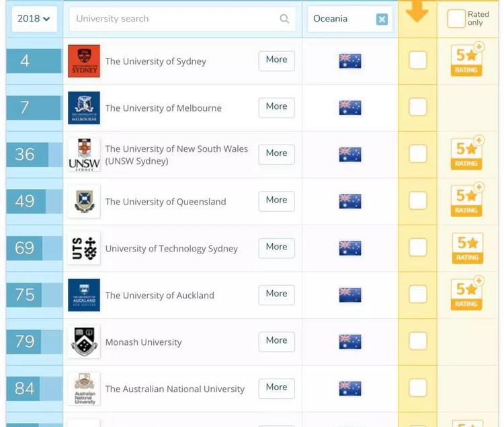Click the University of Sydney logo
Image resolution: width=504 pixels, height=427 pixels.
(84, 61)
